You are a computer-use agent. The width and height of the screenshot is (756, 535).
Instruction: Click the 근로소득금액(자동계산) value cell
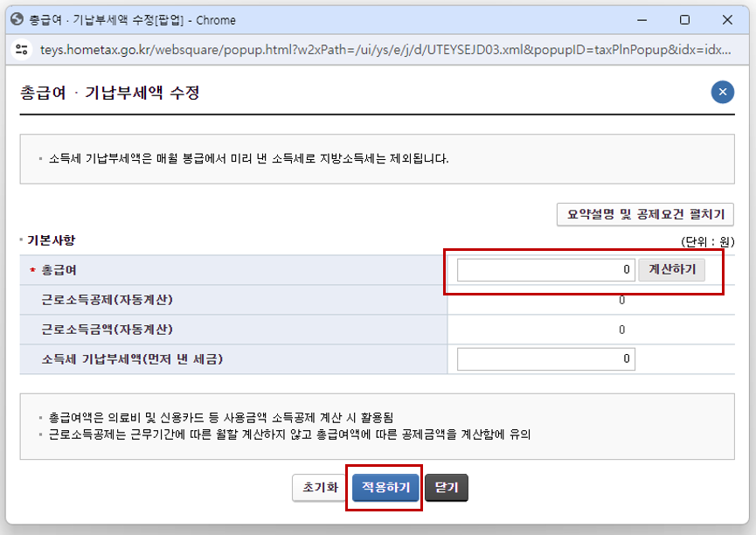click(621, 330)
